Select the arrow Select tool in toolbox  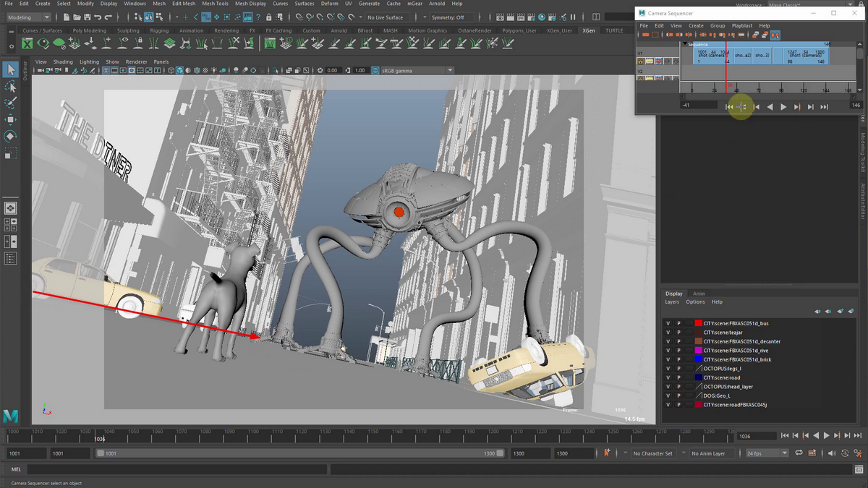pos(10,69)
